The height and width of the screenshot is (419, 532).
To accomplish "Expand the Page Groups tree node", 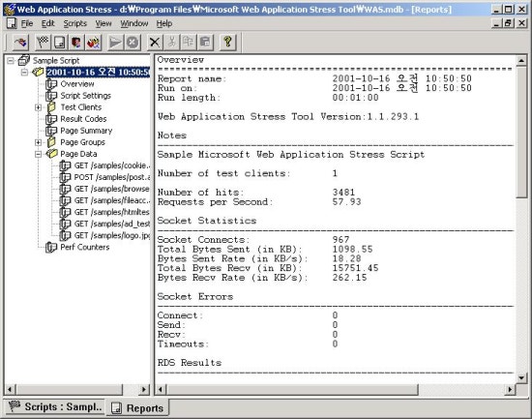I will click(x=39, y=142).
